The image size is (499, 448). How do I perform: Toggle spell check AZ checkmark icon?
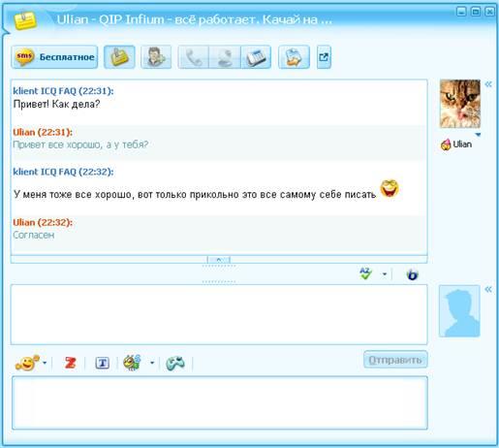366,274
